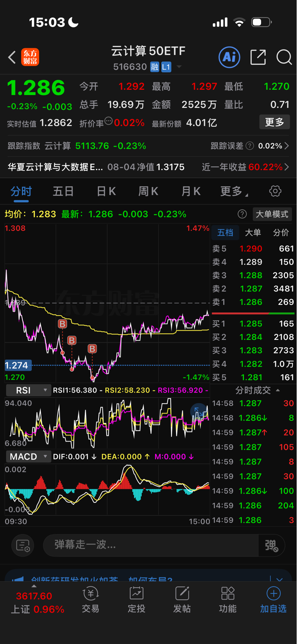Open chart settings gear icon
The height and width of the screenshot is (644, 297).
click(x=275, y=191)
